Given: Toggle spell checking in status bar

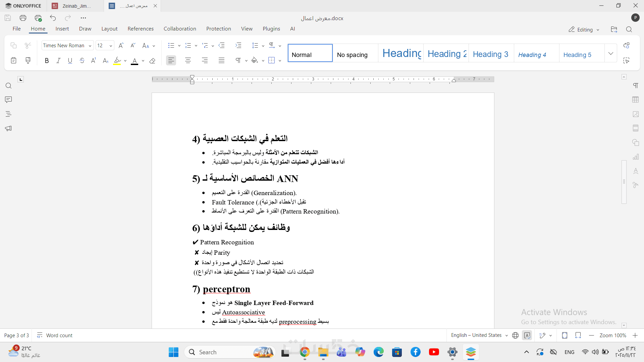Looking at the screenshot, I should pos(527,335).
